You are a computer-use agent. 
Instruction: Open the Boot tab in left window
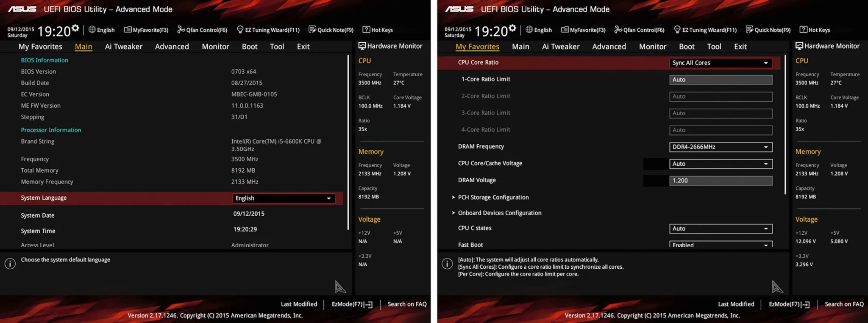pyautogui.click(x=250, y=47)
